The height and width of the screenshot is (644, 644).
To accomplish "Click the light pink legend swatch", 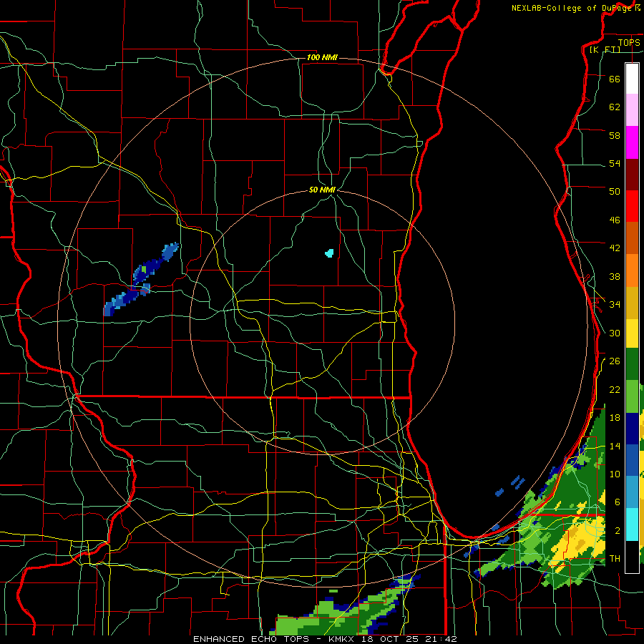I will point(632,109).
